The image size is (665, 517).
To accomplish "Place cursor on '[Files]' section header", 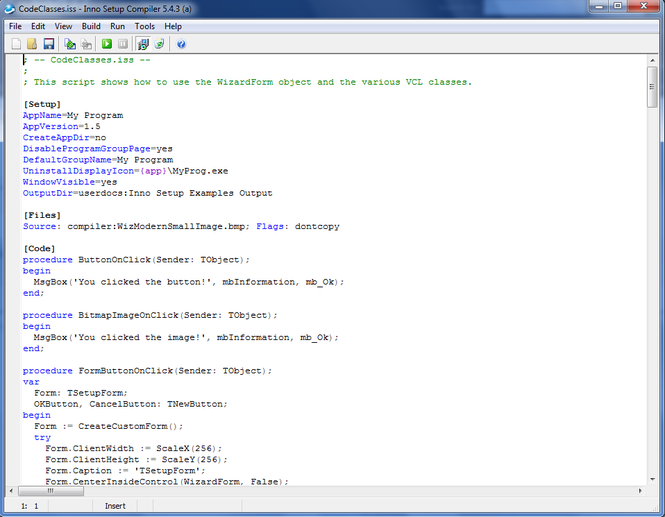I will [x=42, y=215].
